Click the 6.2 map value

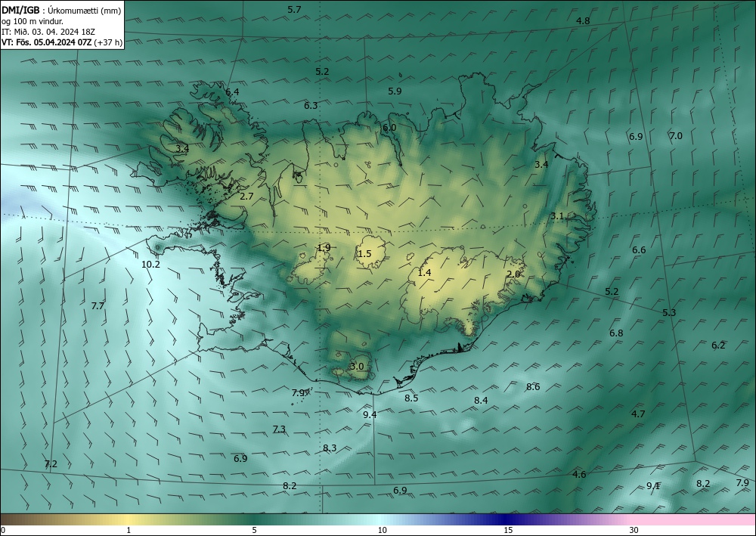718,345
